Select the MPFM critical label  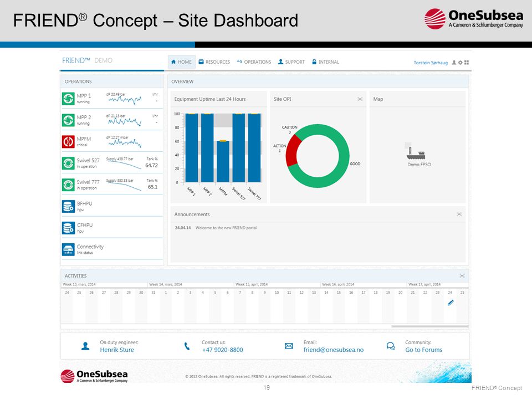click(x=84, y=139)
